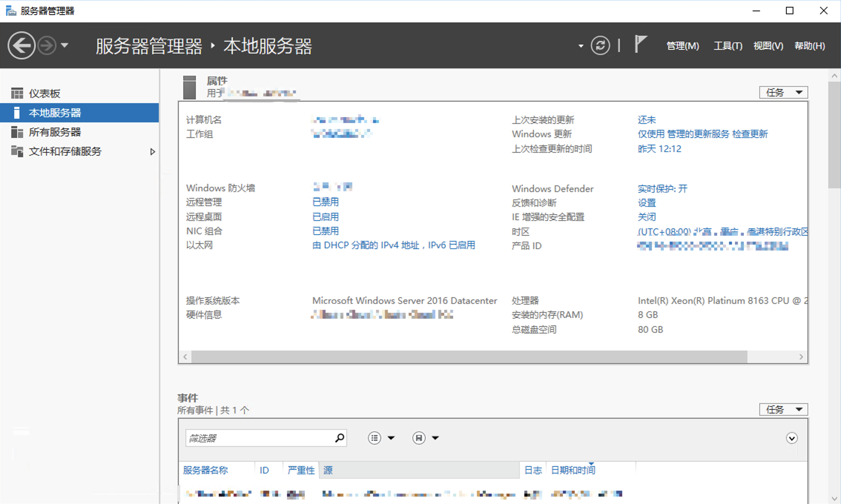Click the 昨天 12:12 last checked link

[659, 149]
